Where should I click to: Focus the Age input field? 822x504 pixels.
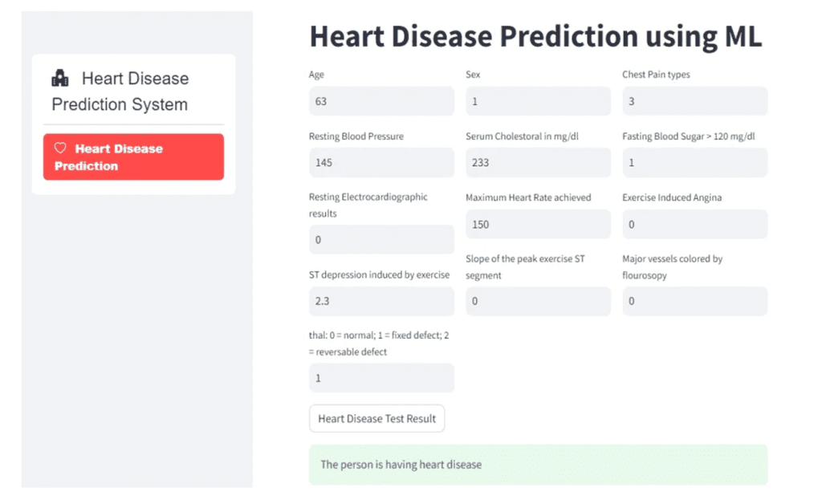pos(381,101)
